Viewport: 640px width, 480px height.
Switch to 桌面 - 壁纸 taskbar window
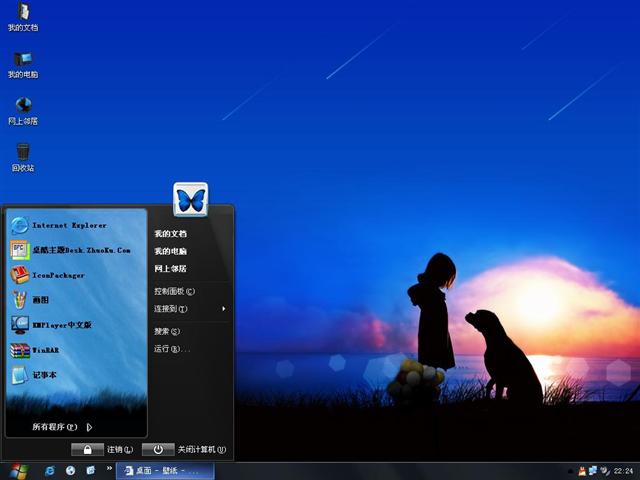tap(165, 471)
